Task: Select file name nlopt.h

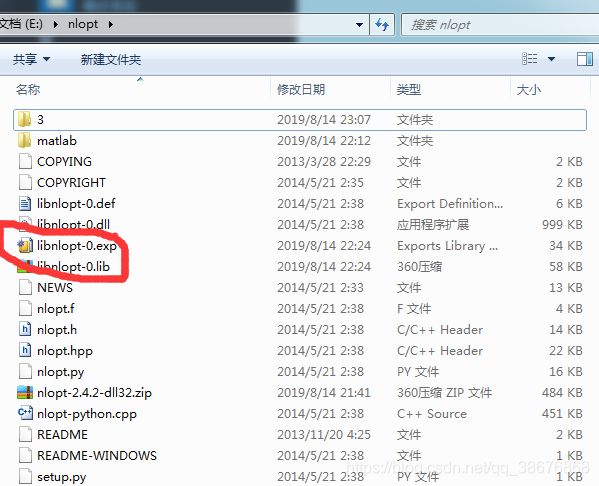Action: click(x=57, y=330)
